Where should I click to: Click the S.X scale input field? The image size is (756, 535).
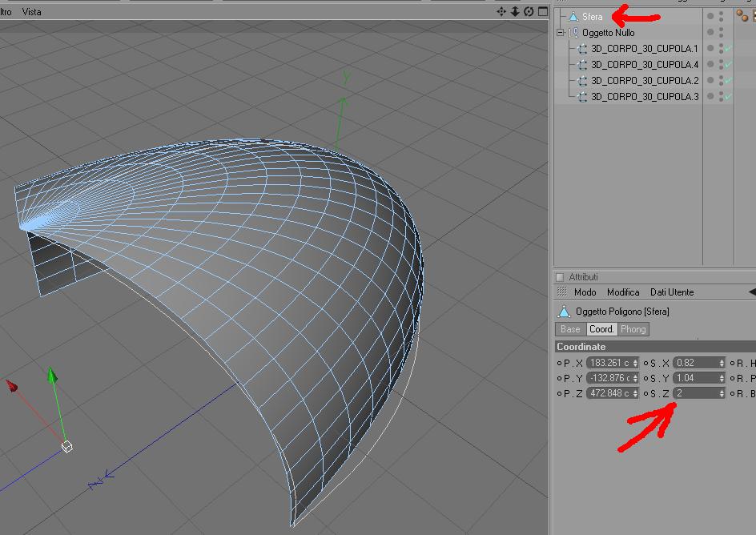(x=698, y=363)
